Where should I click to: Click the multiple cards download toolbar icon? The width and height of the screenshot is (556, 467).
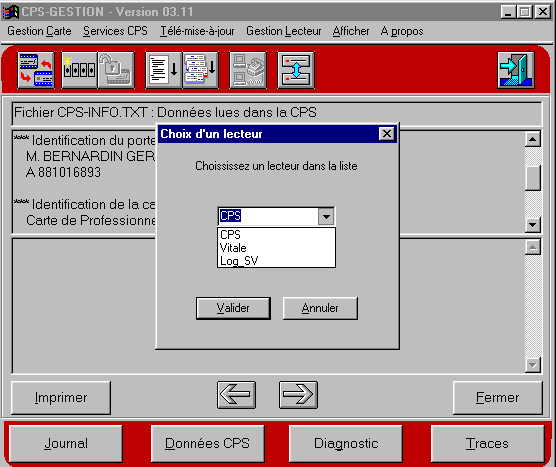point(200,70)
